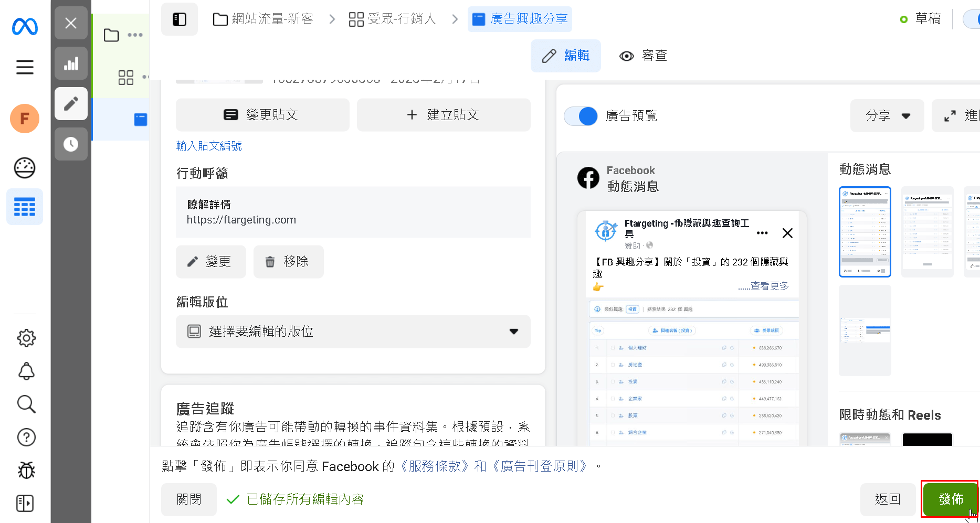The image size is (980, 523).
Task: Open the hamburger main menu
Action: click(x=25, y=67)
